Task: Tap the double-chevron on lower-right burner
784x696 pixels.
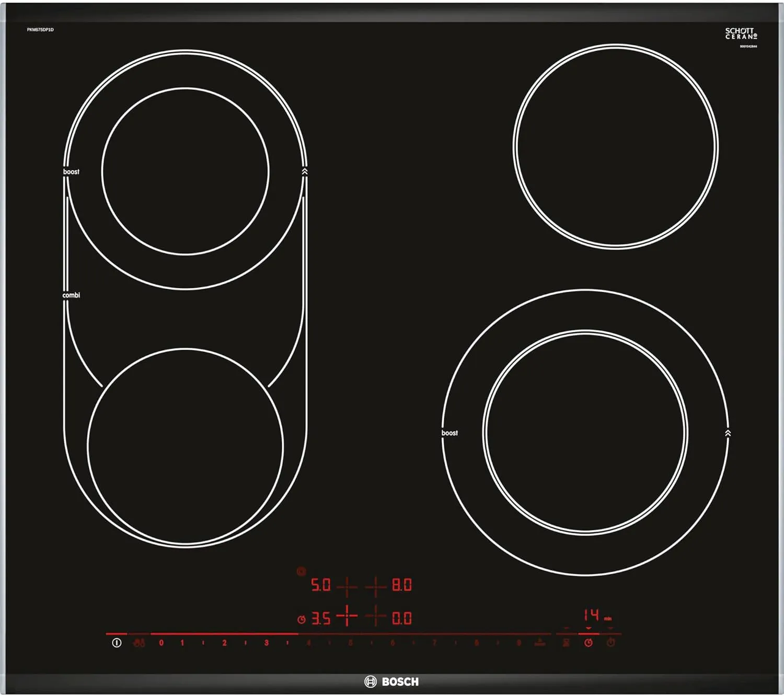Action: coord(728,433)
